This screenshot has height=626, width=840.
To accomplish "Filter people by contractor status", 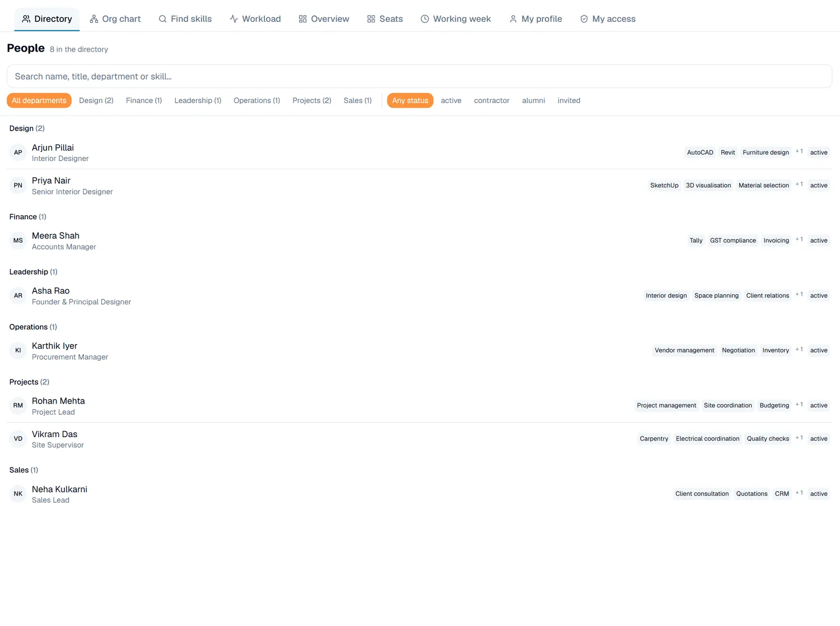I will pyautogui.click(x=492, y=100).
